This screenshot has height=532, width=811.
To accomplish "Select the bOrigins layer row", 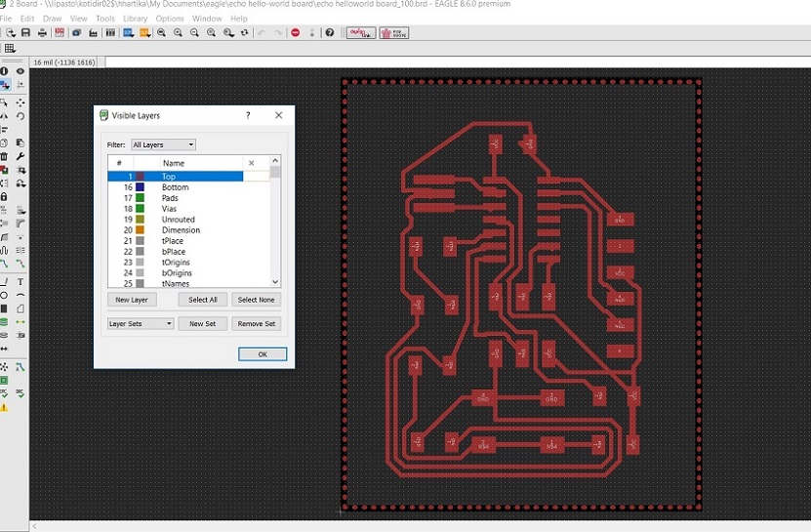I will 188,273.
